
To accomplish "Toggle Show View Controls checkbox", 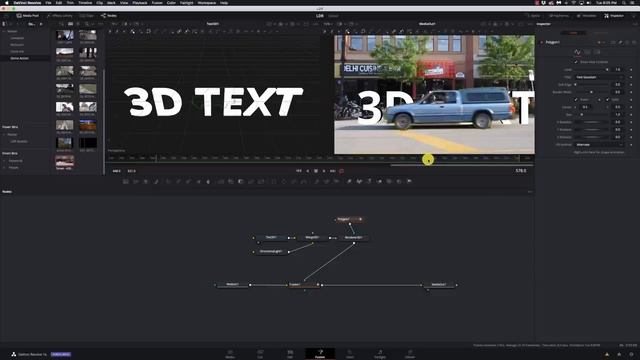I will click(x=576, y=62).
